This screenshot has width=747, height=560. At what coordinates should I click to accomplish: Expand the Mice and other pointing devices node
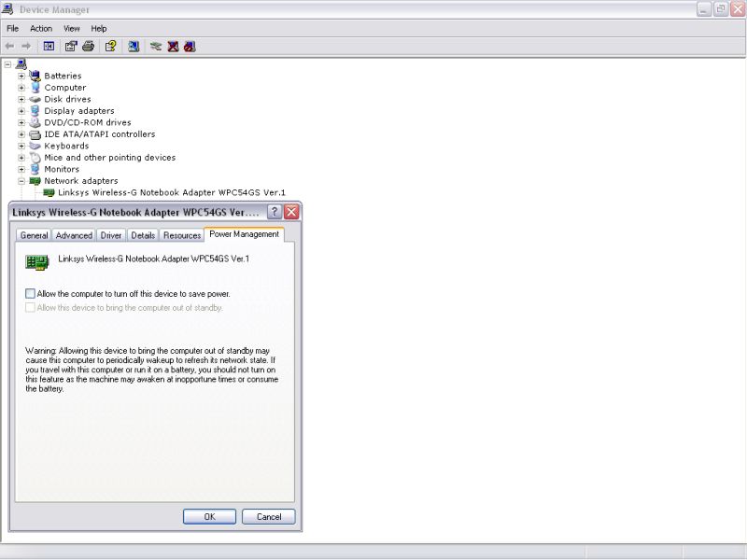(21, 158)
